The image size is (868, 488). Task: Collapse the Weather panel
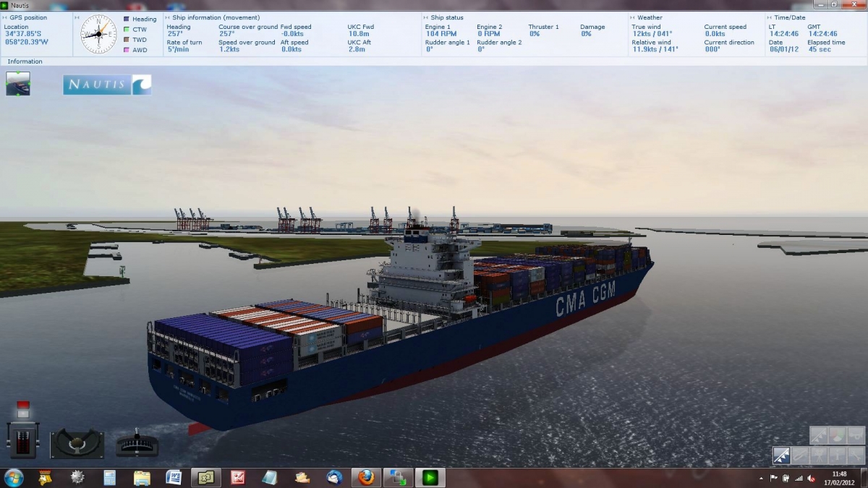point(633,17)
